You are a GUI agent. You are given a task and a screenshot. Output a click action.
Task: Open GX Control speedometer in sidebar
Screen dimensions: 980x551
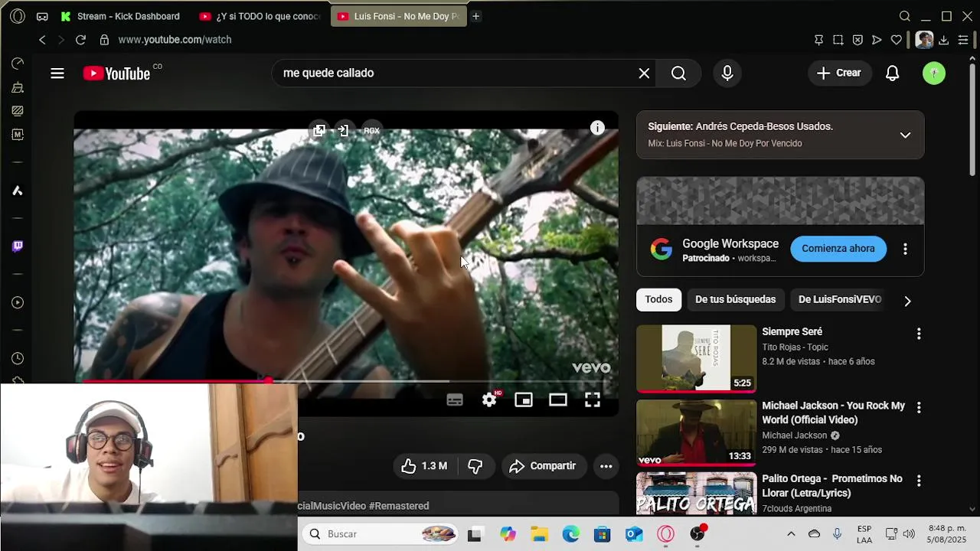pyautogui.click(x=18, y=64)
